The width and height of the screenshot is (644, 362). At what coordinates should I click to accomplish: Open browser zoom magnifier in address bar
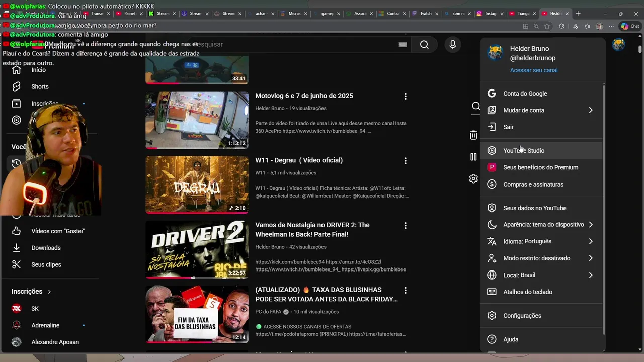(536, 26)
